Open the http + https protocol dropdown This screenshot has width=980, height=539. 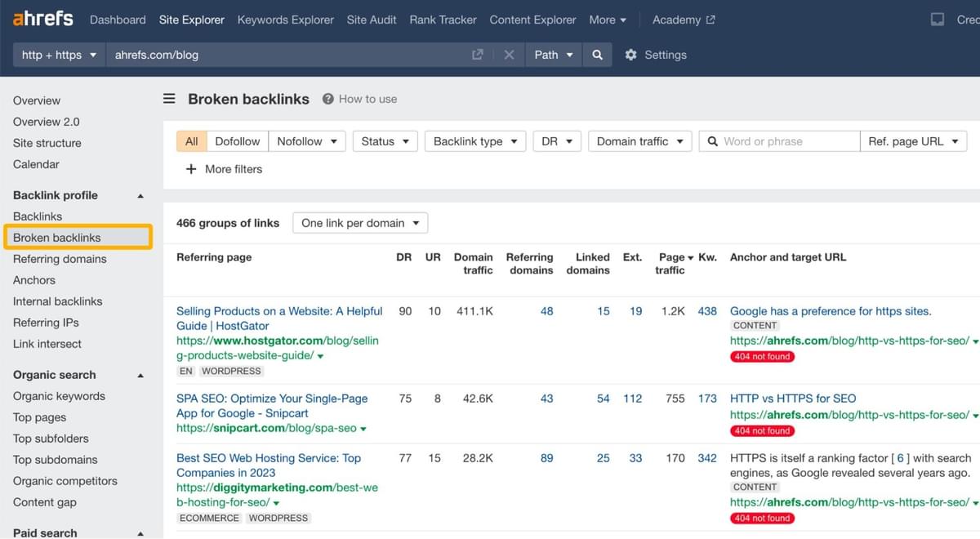coord(60,55)
